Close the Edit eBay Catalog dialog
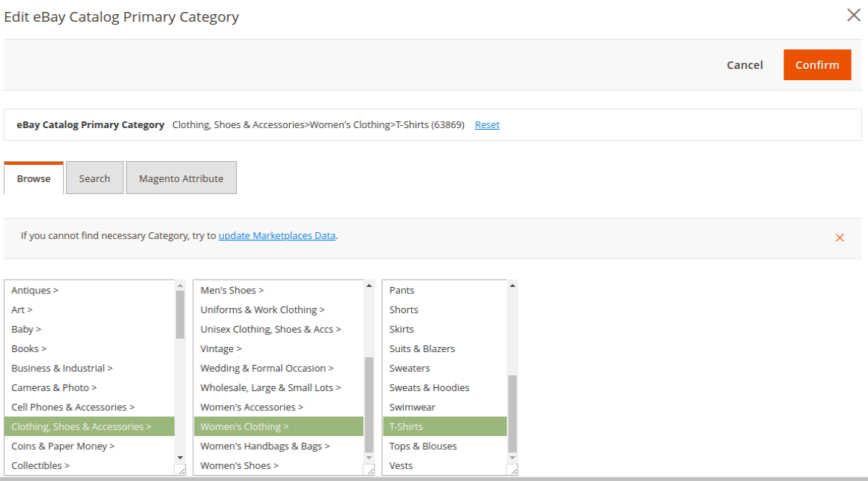The image size is (868, 481). tap(853, 16)
